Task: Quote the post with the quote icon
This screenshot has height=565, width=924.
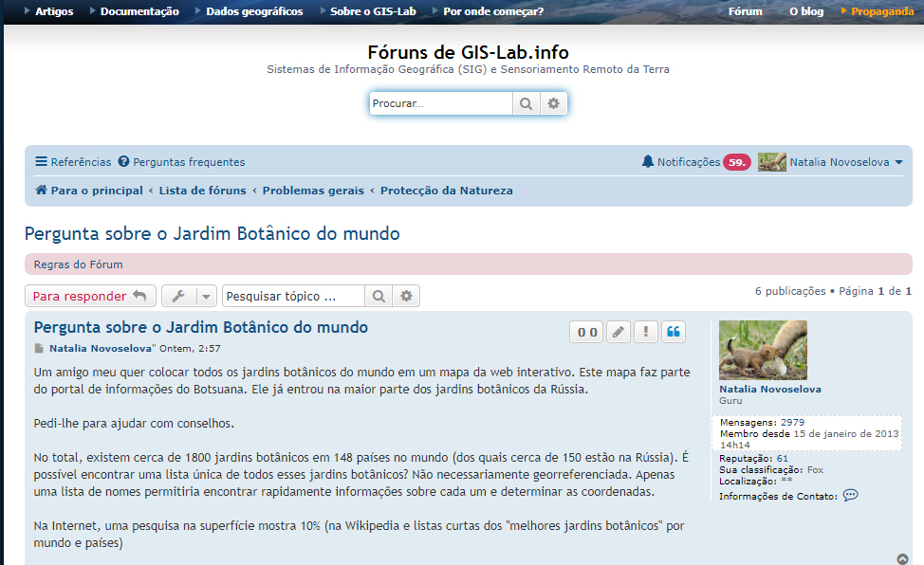Action: point(674,333)
